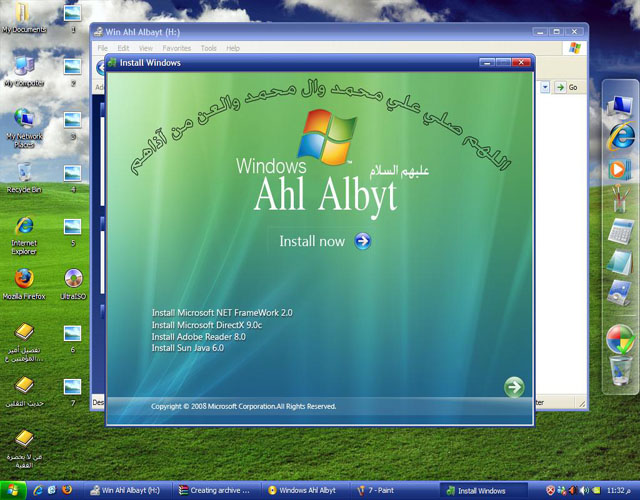Open My Computer desktop icon
Viewport: 640px width, 500px height.
24,72
